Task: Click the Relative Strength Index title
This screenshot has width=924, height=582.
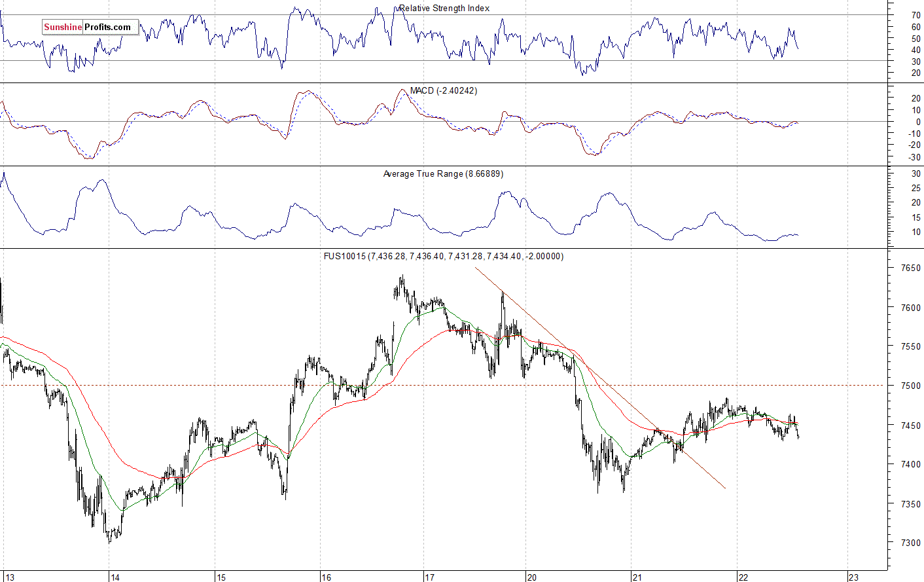Action: pyautogui.click(x=444, y=8)
